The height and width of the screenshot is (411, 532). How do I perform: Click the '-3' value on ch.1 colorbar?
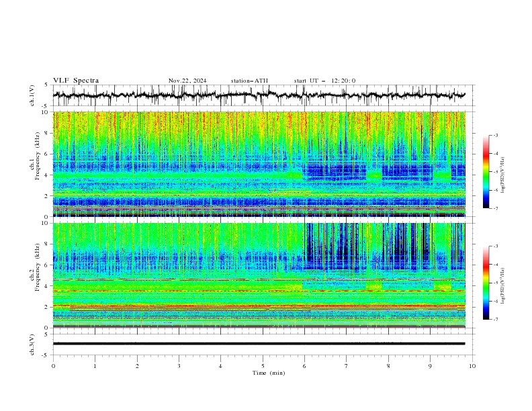click(x=495, y=135)
